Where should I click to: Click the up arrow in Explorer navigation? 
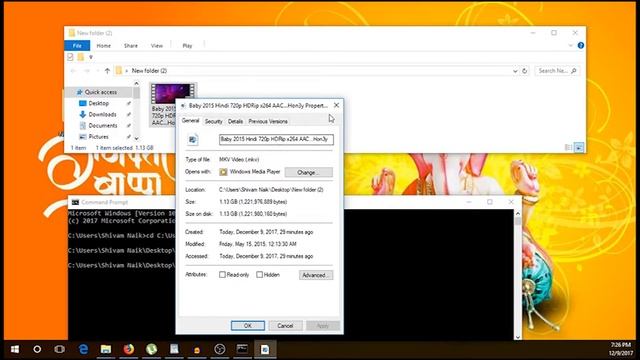(107, 71)
